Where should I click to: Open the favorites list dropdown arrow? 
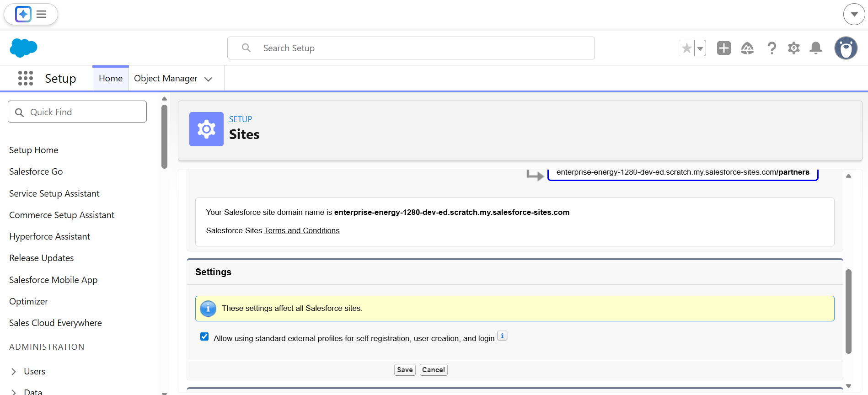(700, 48)
